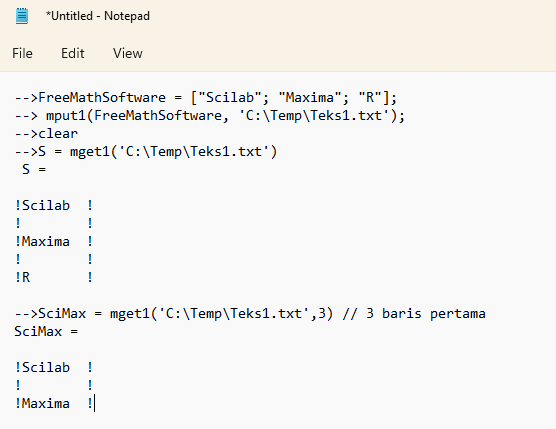Click the first !Scilab output row

tap(54, 206)
